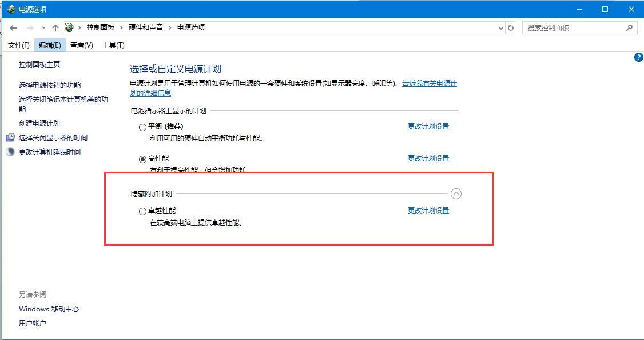Open Help via the blue question mark icon
This screenshot has height=340, width=644.
click(x=639, y=57)
